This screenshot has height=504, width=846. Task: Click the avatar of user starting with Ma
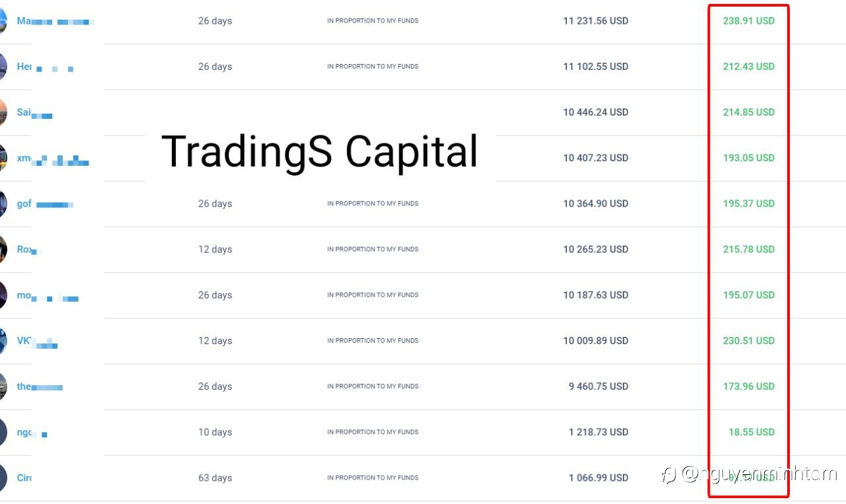point(3,20)
